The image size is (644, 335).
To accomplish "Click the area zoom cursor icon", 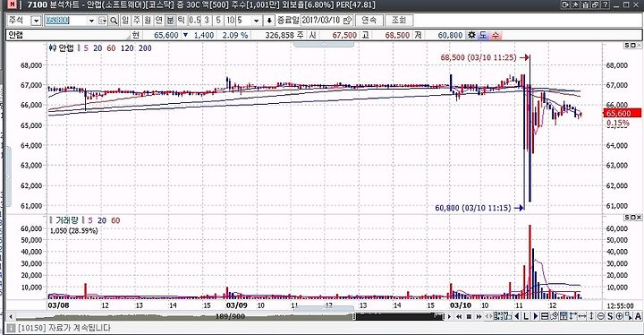I will [629, 316].
